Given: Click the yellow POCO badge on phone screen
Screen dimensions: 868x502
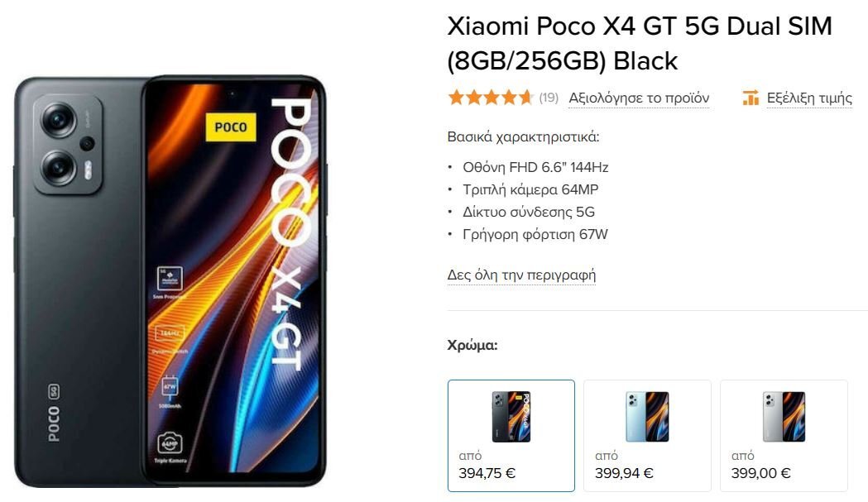Looking at the screenshot, I should pos(231,127).
